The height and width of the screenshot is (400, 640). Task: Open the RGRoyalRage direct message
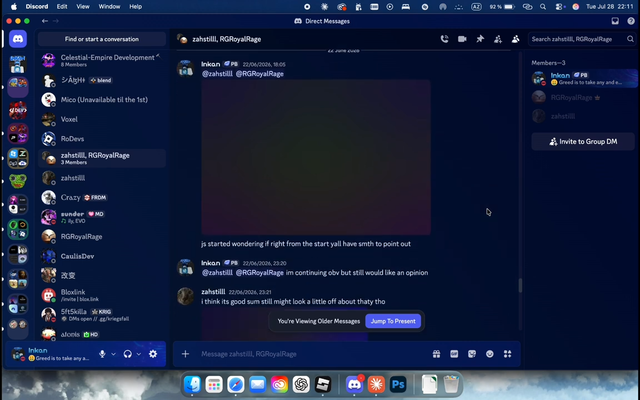click(x=102, y=237)
